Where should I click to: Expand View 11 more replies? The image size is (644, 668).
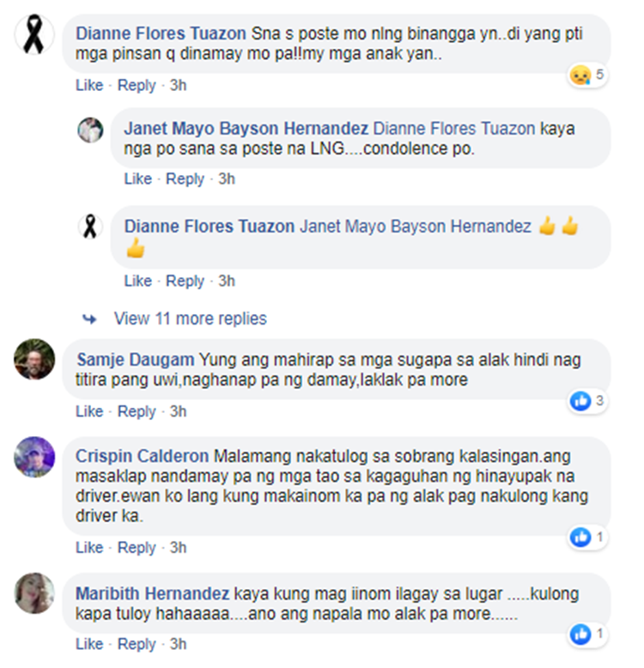tap(191, 319)
